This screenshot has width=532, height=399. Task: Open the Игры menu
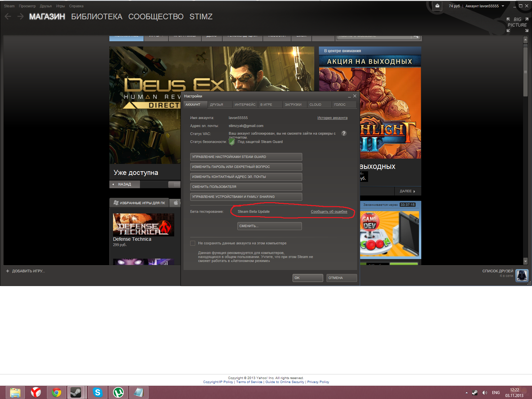tap(61, 6)
